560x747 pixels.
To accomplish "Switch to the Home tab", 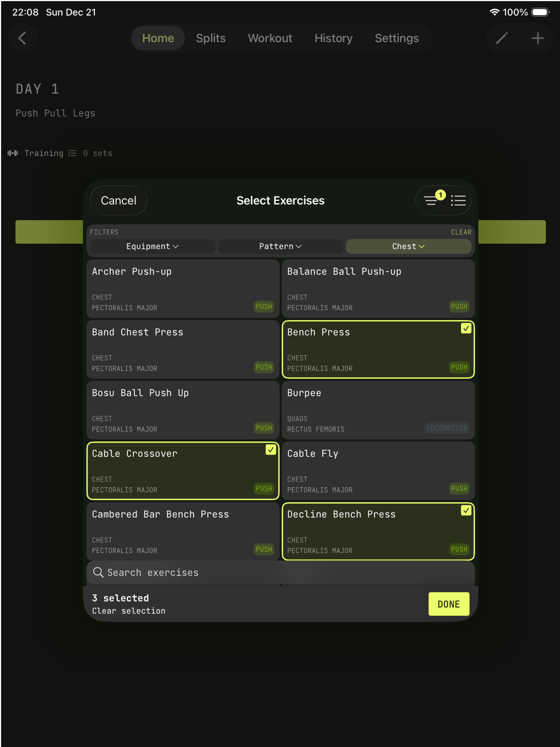I will click(x=158, y=38).
